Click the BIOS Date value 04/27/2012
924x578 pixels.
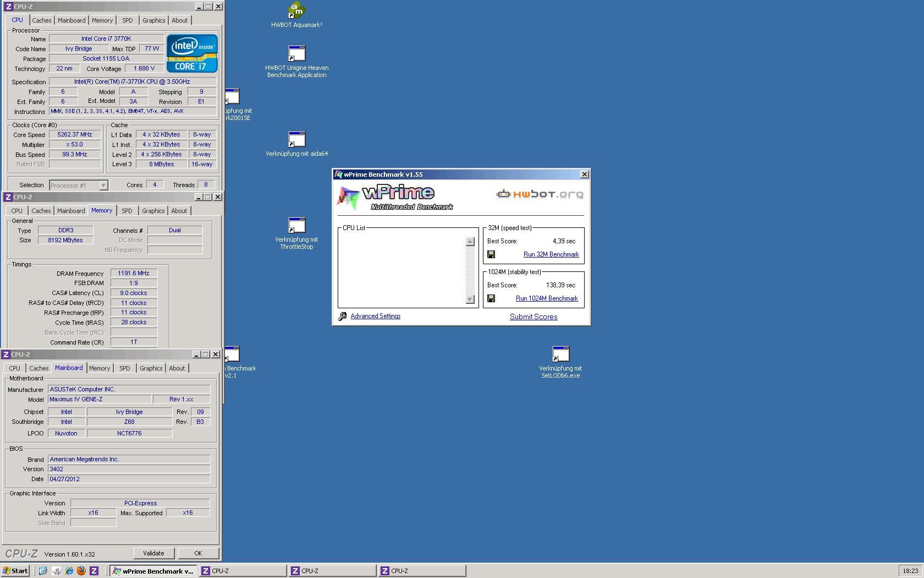coord(129,479)
